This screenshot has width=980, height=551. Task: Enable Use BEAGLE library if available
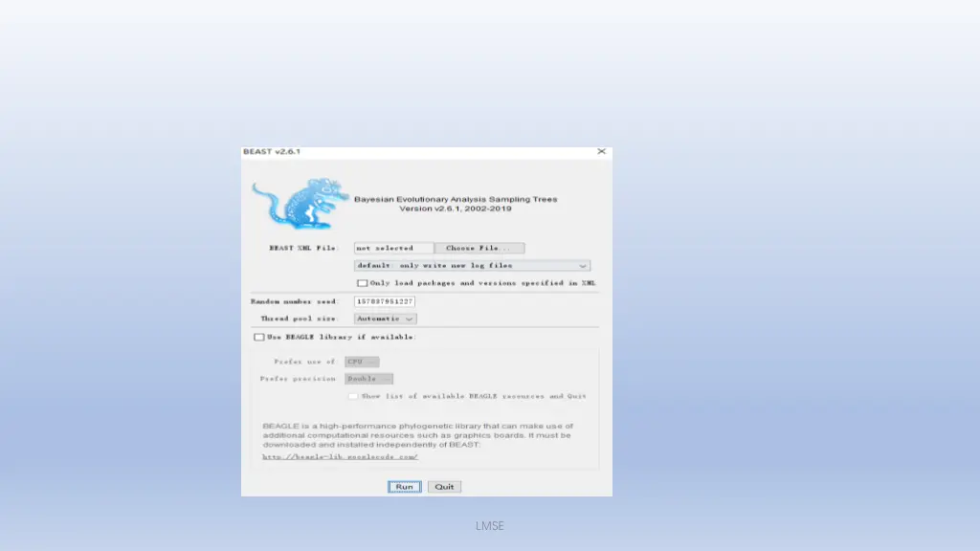[x=259, y=338]
